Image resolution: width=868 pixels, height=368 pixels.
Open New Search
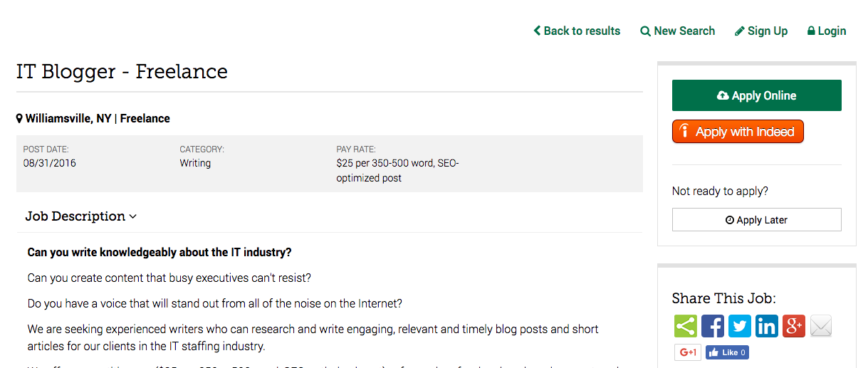point(678,31)
